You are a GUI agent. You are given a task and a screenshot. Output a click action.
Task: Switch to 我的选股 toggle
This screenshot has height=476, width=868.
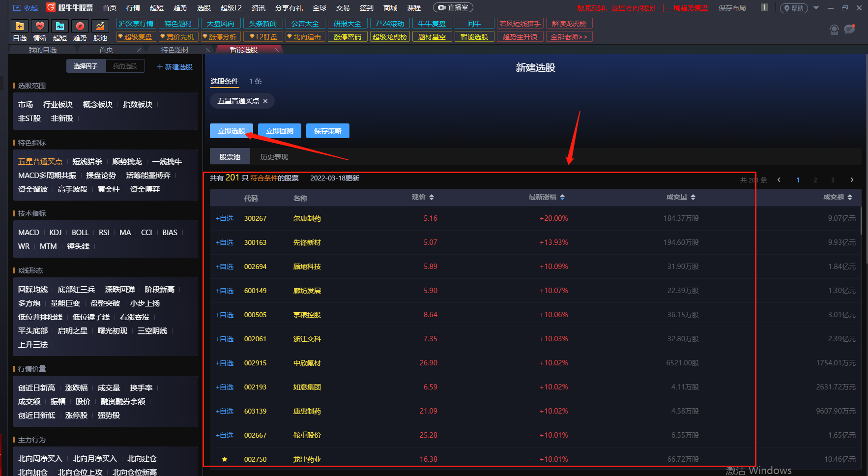[125, 66]
